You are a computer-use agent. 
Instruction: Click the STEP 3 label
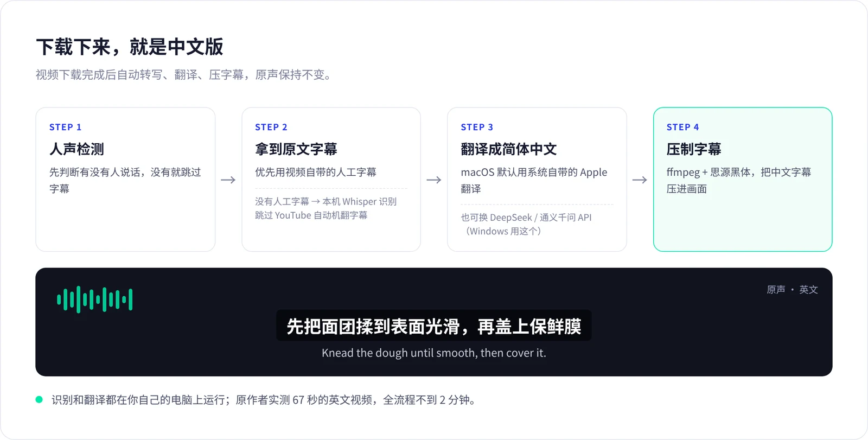click(x=477, y=127)
